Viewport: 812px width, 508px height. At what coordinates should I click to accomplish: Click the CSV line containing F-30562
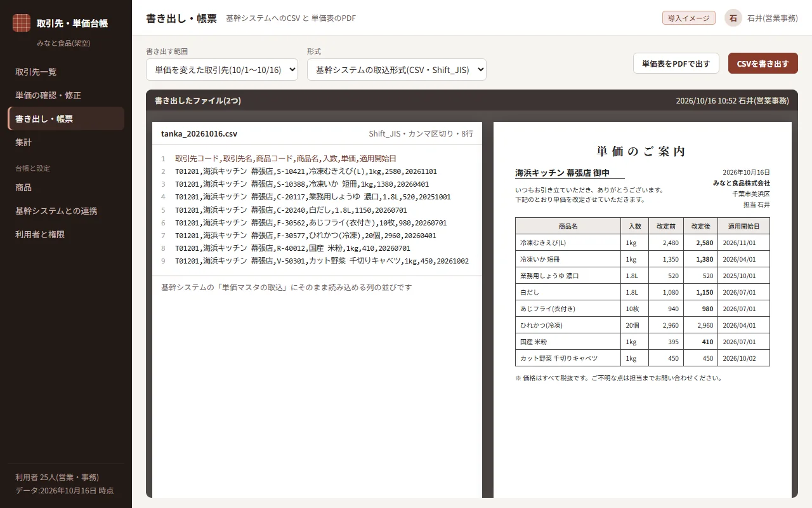tap(311, 223)
